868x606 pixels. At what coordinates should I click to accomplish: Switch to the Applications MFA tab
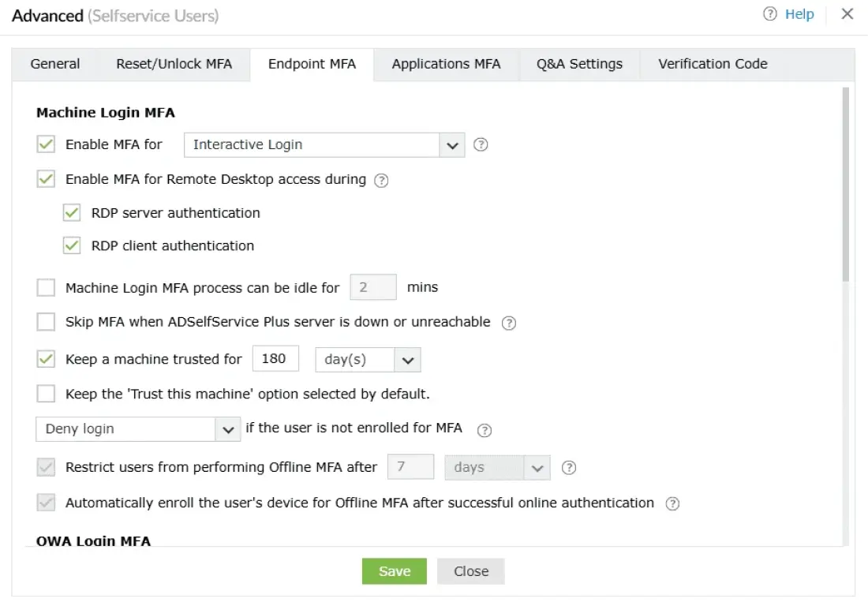click(x=446, y=64)
